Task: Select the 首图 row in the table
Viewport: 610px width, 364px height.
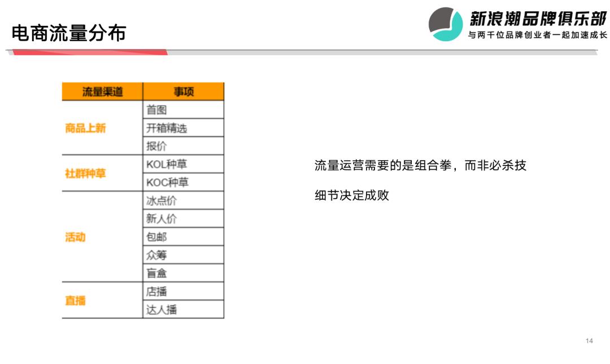Action: pyautogui.click(x=182, y=109)
